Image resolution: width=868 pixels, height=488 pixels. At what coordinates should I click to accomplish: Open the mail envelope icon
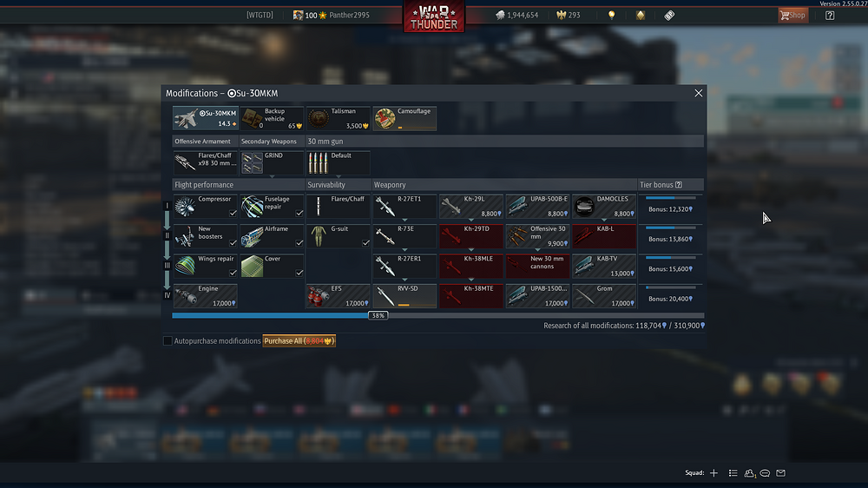tap(780, 473)
